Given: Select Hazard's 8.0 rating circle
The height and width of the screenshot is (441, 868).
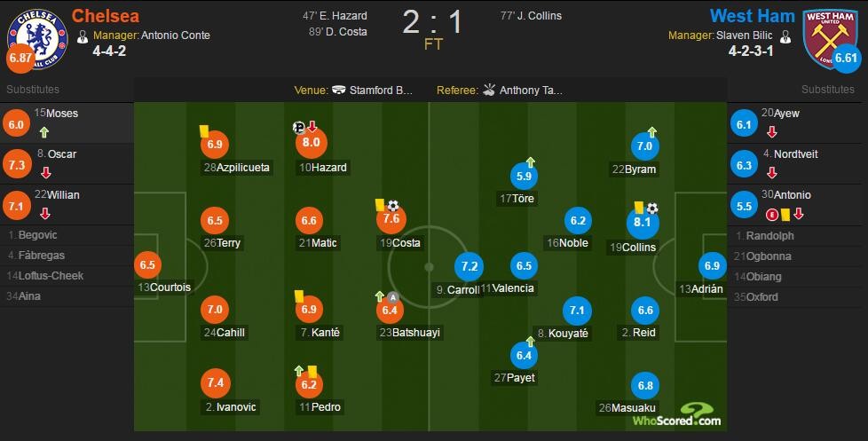Looking at the screenshot, I should point(312,143).
